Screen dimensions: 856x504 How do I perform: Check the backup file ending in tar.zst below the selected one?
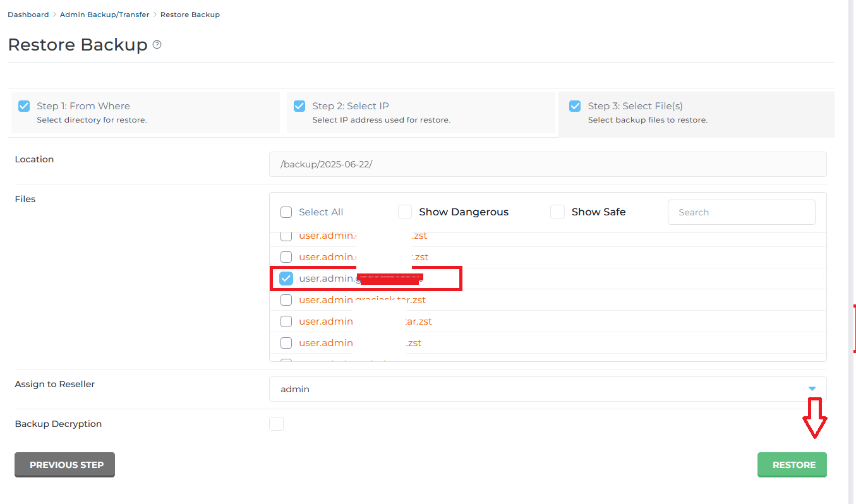click(x=286, y=300)
